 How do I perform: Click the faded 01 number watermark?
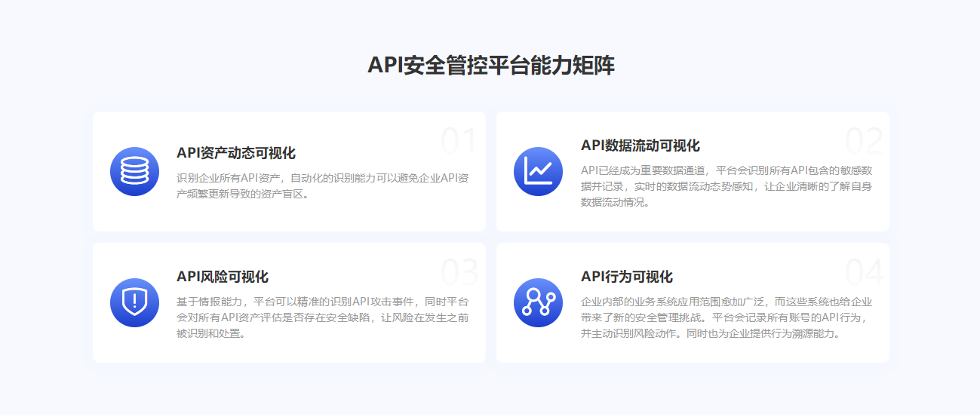coord(459,141)
